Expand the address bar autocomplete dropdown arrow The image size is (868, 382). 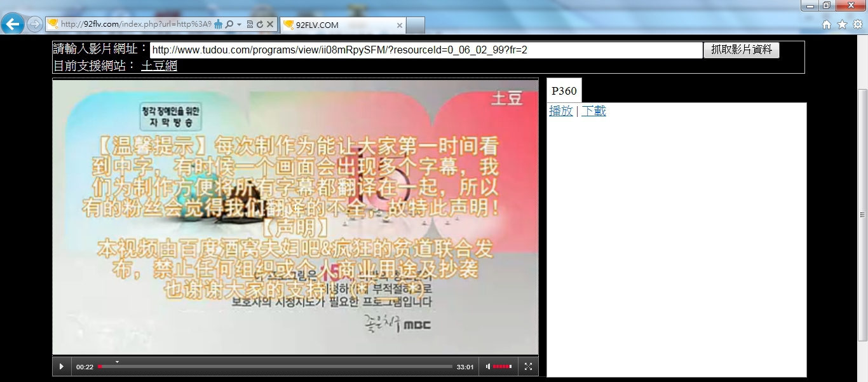pyautogui.click(x=239, y=24)
